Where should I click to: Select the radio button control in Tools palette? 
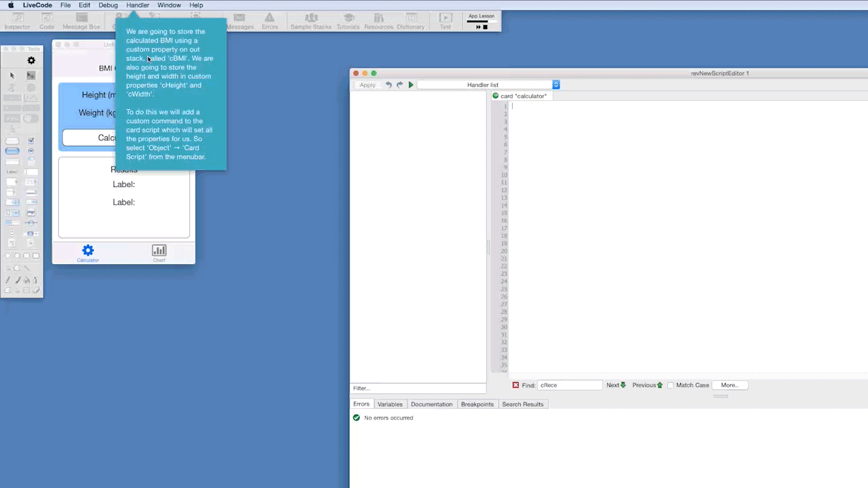(31, 150)
